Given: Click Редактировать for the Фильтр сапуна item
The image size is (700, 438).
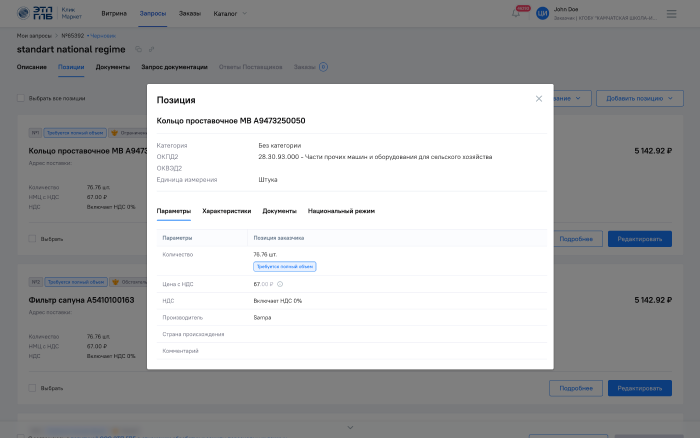Looking at the screenshot, I should pos(639,388).
